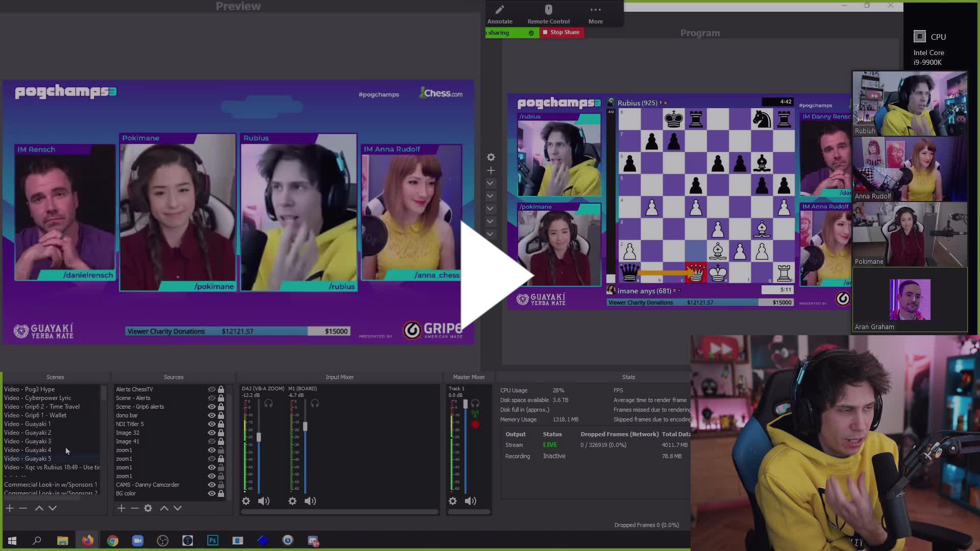The height and width of the screenshot is (551, 980).
Task: Toggle visibility eye for Alerts ChessTV source
Action: point(211,389)
